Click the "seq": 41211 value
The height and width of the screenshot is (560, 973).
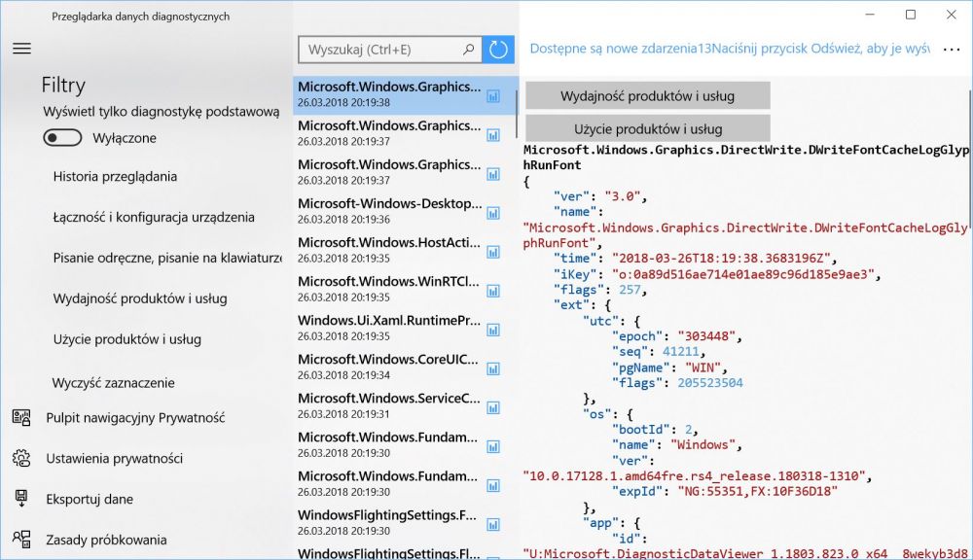pos(680,352)
